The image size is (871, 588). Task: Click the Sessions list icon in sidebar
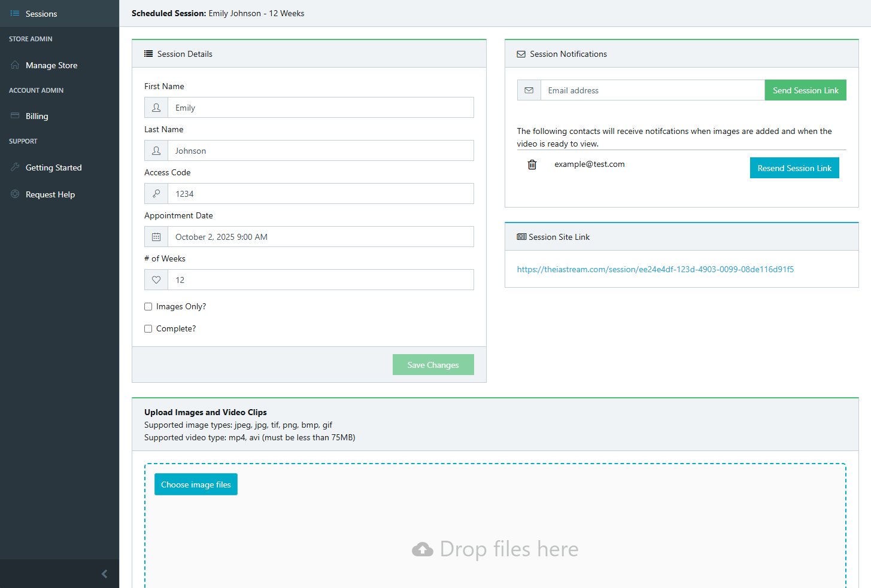[14, 13]
